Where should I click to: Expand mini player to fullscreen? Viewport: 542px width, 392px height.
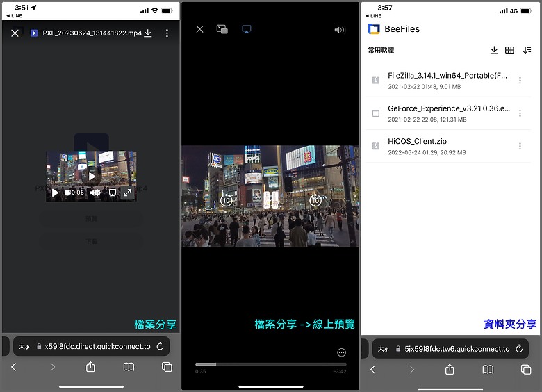point(127,193)
